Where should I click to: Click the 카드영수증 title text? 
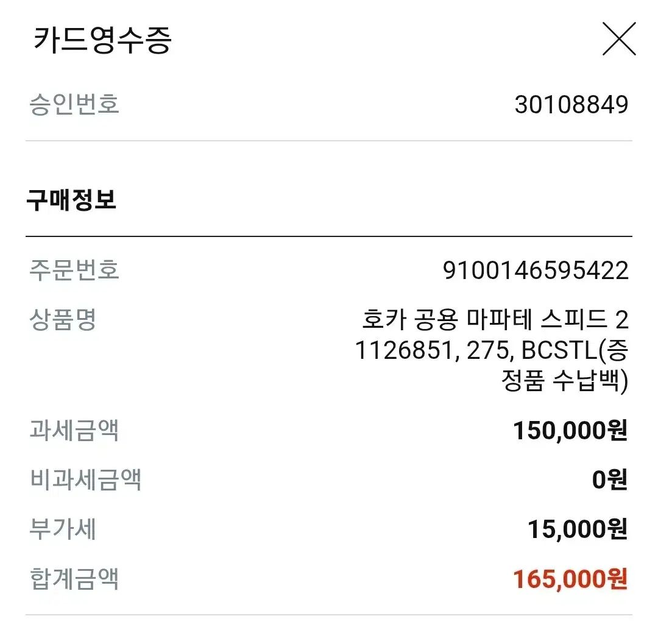pos(102,40)
